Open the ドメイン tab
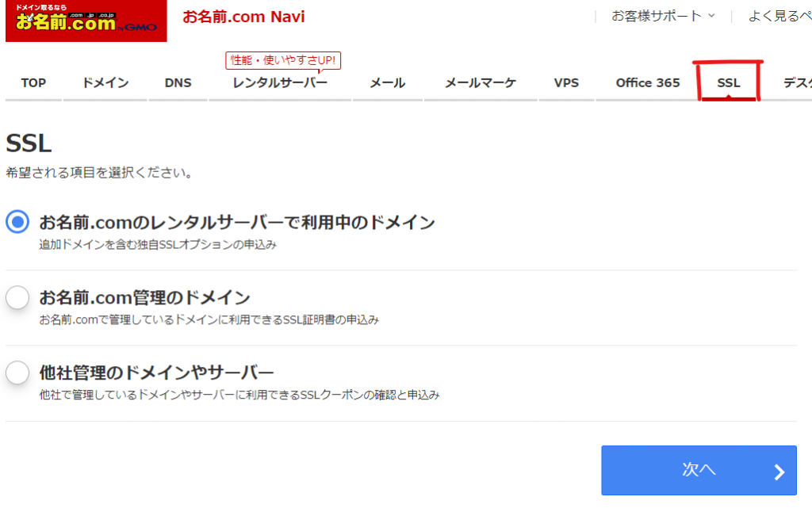 click(105, 83)
